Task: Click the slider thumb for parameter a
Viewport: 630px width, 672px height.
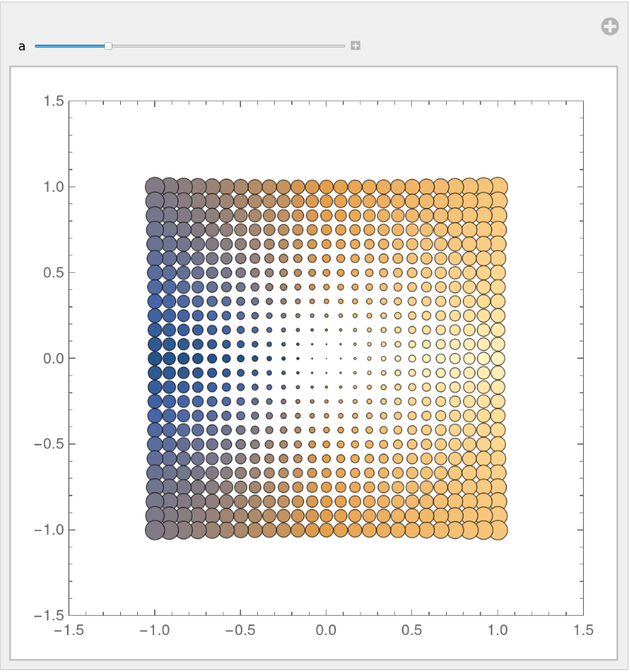Action: point(109,46)
